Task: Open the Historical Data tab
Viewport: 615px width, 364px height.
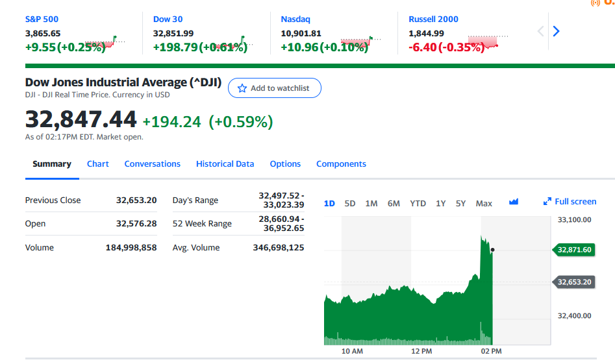Action: (225, 164)
